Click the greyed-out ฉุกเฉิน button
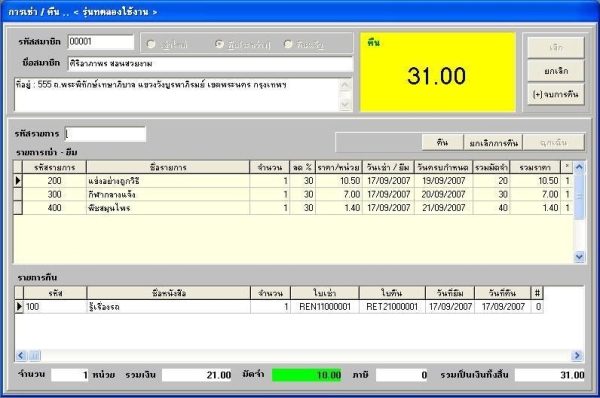Viewport: 600px width, 398px height. click(554, 142)
